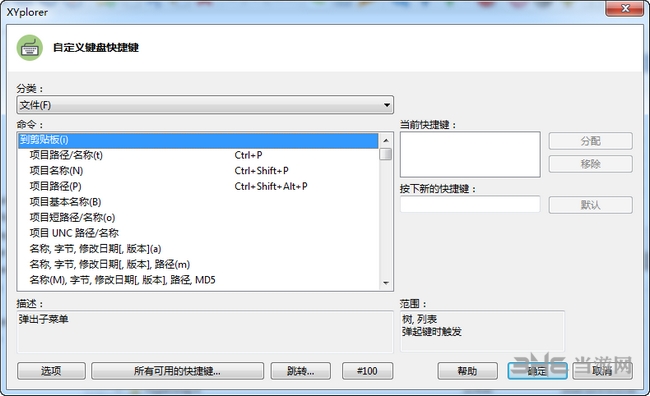
Task: Open 所有可用的快捷键... button
Action: [177, 371]
